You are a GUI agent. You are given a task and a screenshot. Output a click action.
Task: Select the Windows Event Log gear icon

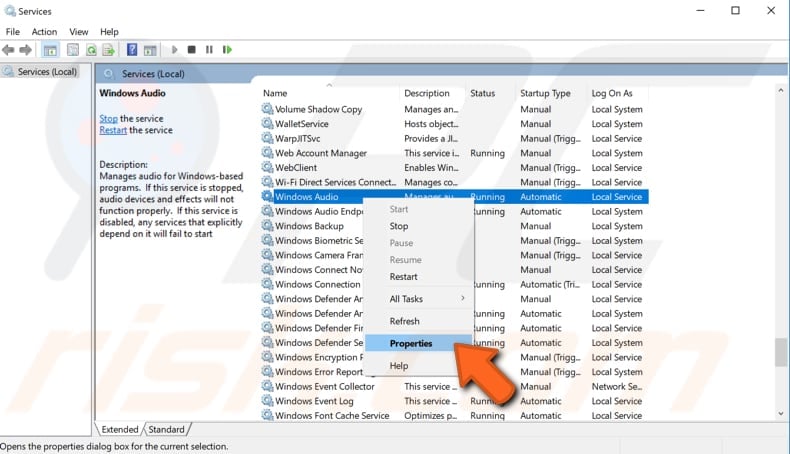point(267,401)
